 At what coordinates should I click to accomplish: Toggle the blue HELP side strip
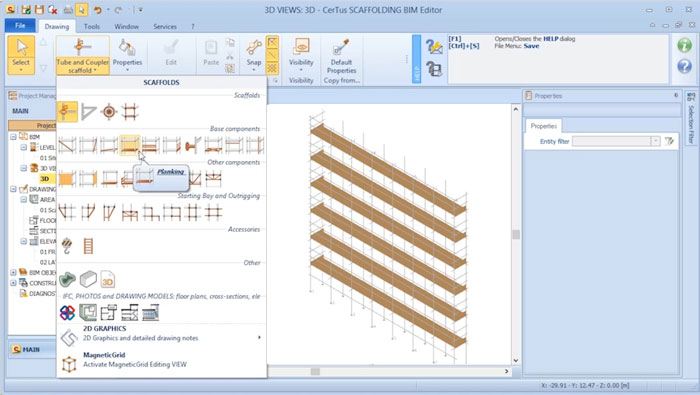[x=416, y=59]
